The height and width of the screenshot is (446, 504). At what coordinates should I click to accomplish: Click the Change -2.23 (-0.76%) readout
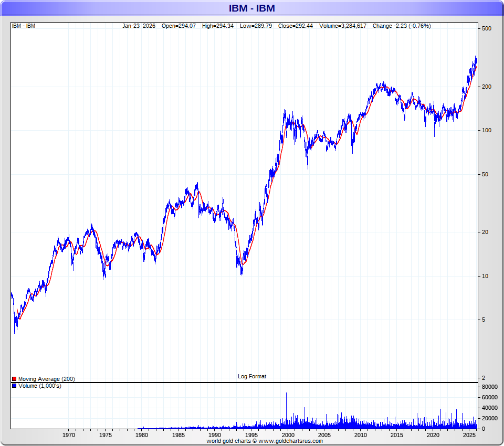tap(402, 26)
